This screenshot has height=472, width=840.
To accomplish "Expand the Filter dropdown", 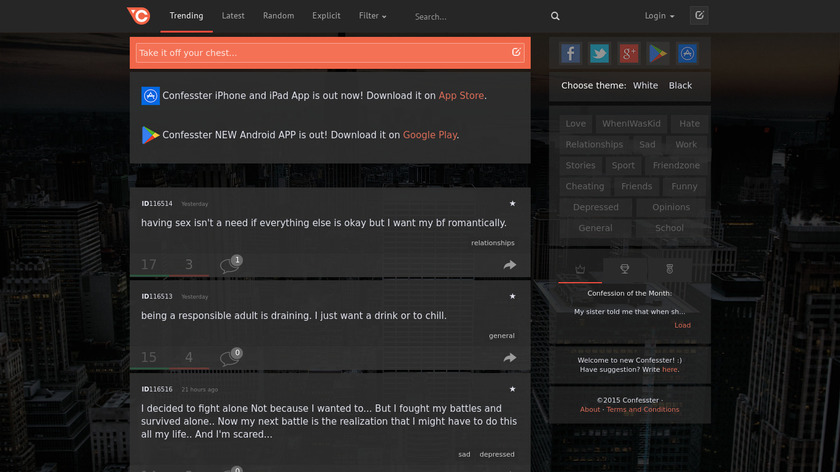I will [x=372, y=16].
